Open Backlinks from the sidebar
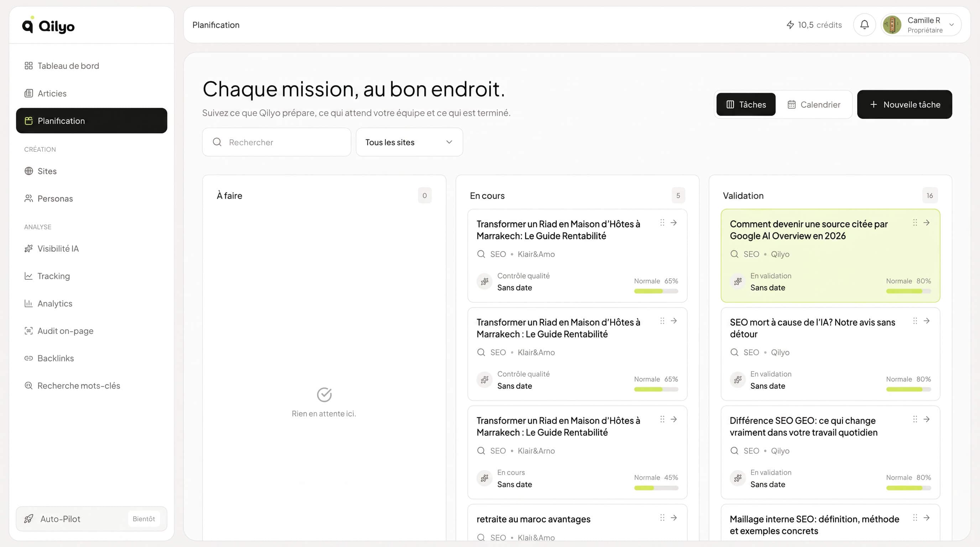The width and height of the screenshot is (980, 547). click(92, 358)
